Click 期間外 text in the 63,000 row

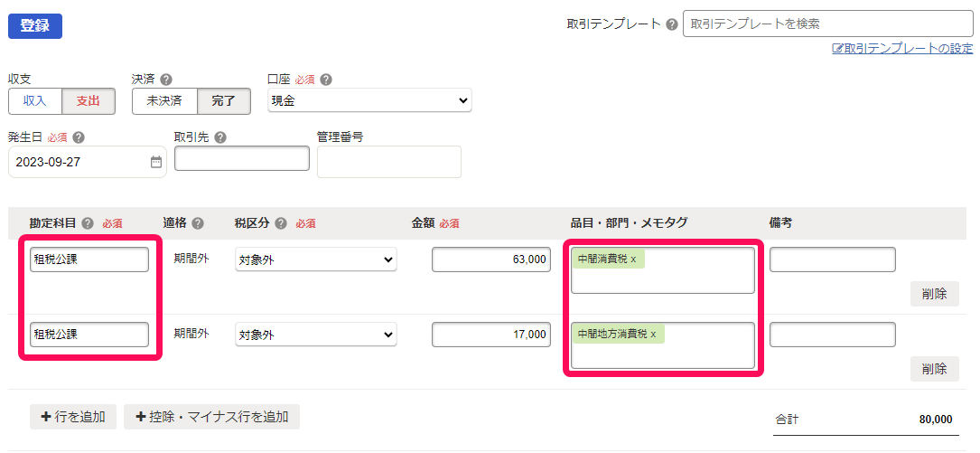tap(191, 259)
